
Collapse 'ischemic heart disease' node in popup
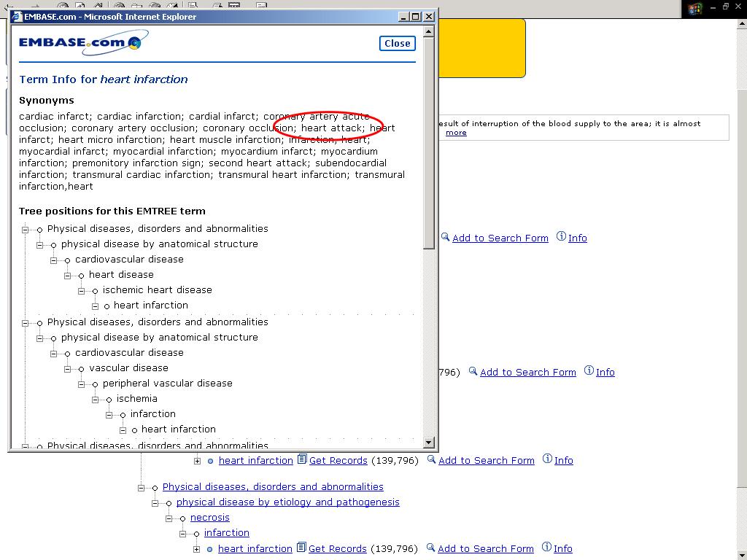pos(82,291)
